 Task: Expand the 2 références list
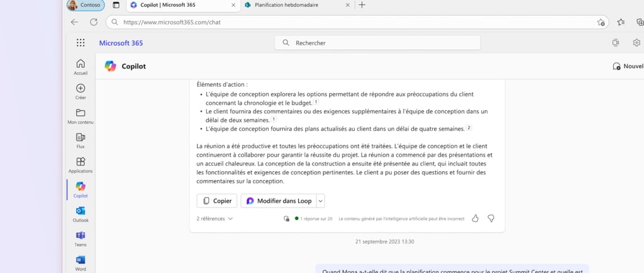coord(214,219)
